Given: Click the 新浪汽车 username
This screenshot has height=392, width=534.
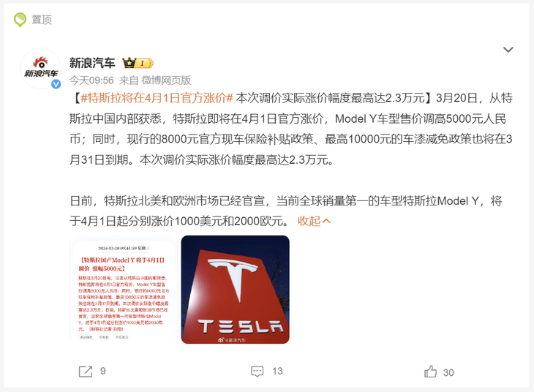Looking at the screenshot, I should pos(91,63).
